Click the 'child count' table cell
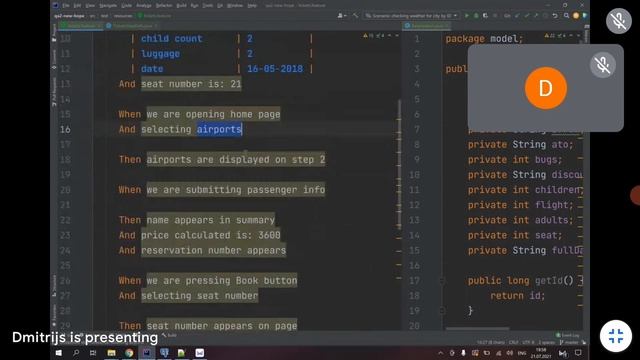640x360 pixels. (x=171, y=39)
